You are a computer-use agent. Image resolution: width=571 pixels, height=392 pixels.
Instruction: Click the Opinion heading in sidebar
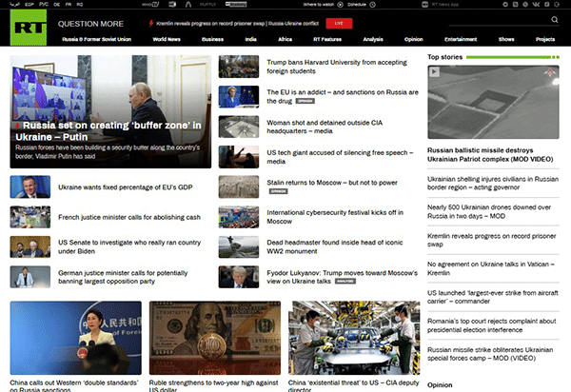(x=440, y=384)
